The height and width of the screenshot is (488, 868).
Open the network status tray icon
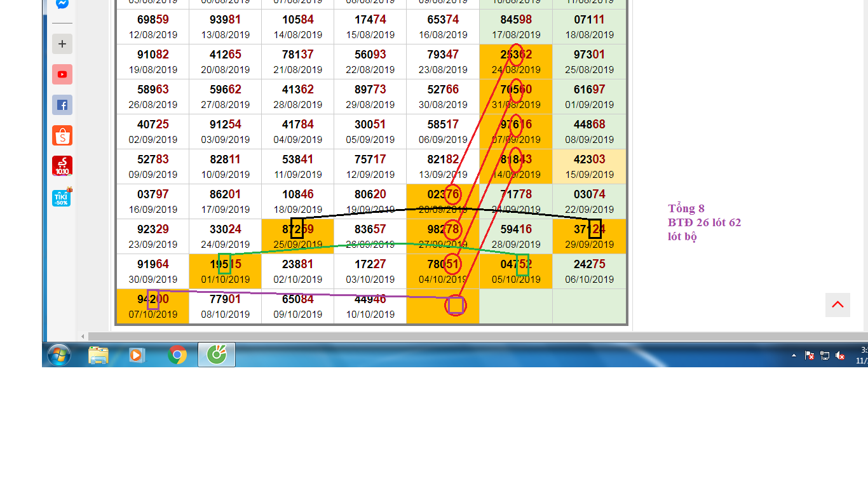825,356
